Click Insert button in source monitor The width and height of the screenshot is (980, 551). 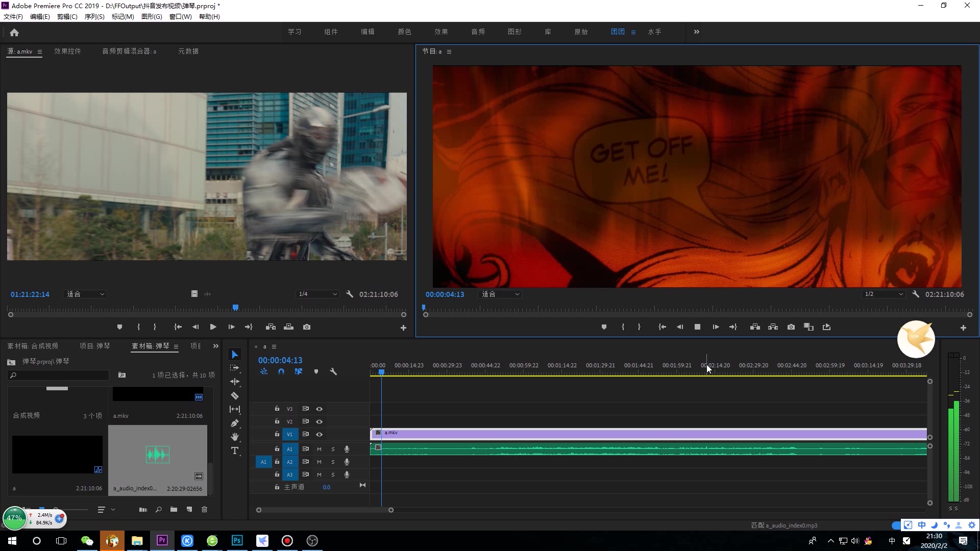coord(271,327)
